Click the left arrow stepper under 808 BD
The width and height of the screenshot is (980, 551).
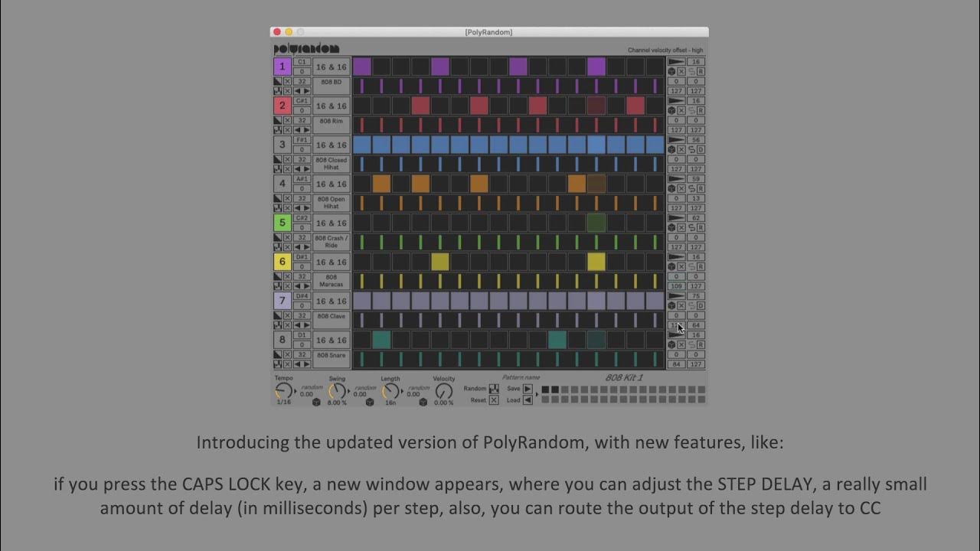click(298, 90)
